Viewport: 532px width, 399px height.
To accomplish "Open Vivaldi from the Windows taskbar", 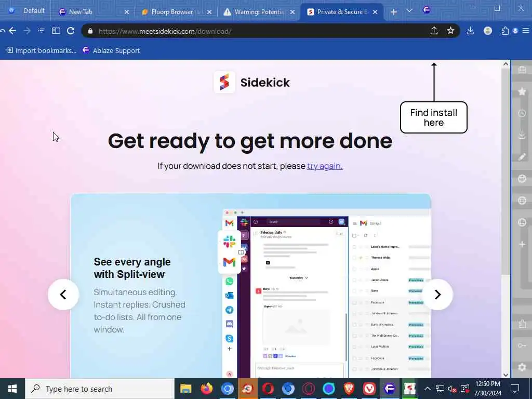I will coord(369,389).
